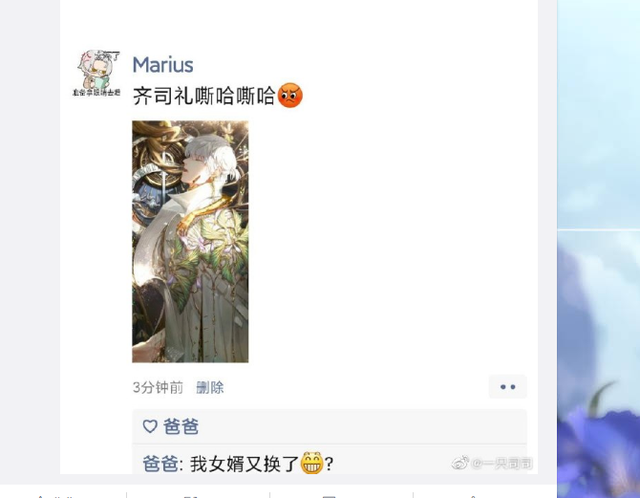Click the likes list row background
640x498 pixels.
[329, 427]
